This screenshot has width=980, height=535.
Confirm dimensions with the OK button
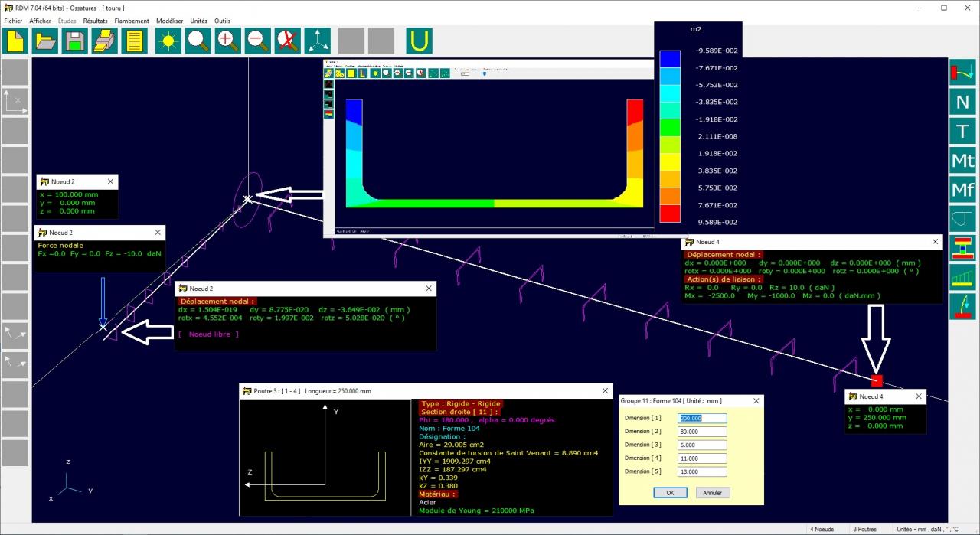tap(670, 493)
